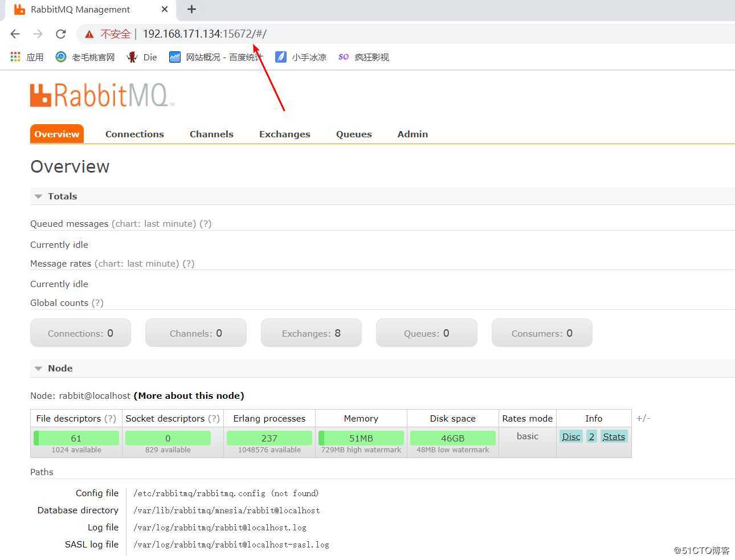Screen dimensions: 735x560
Task: Click the Node: rabbit@localhost label
Action: pyautogui.click(x=80, y=395)
